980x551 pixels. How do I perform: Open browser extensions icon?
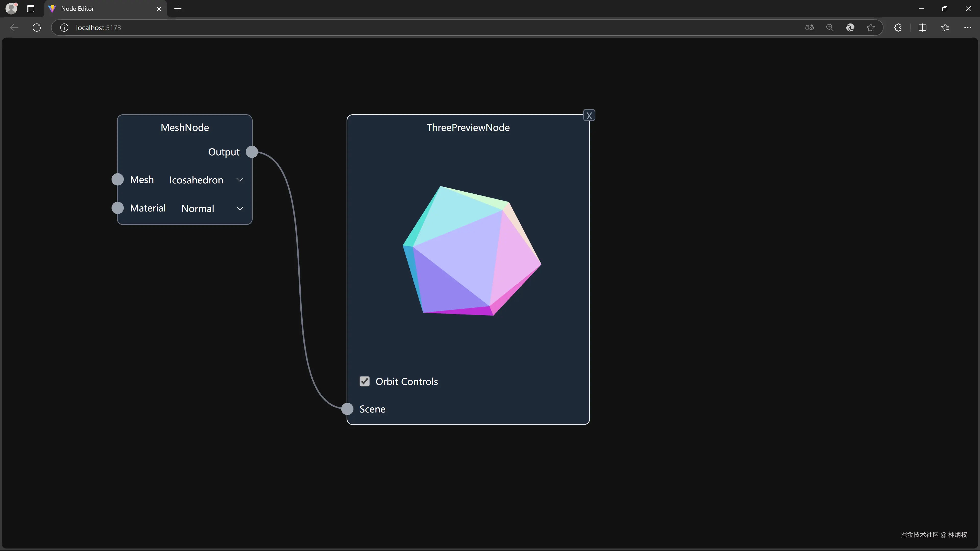898,27
